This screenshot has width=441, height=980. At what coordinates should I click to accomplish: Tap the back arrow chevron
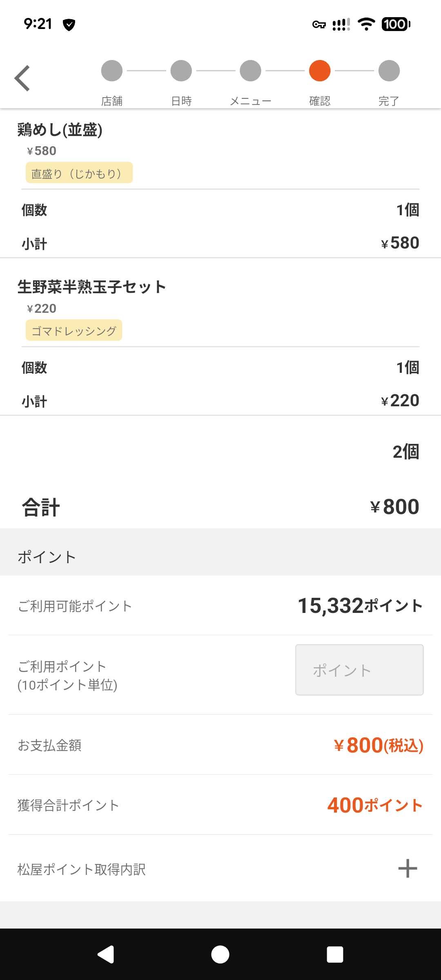(22, 78)
